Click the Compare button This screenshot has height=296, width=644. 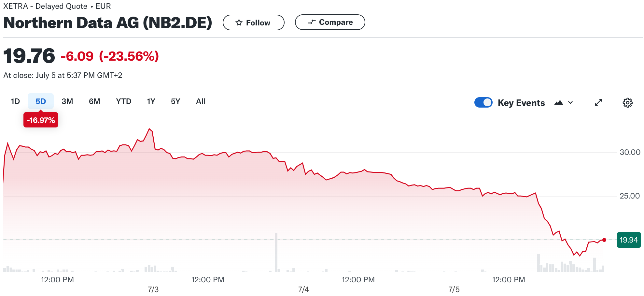(330, 22)
